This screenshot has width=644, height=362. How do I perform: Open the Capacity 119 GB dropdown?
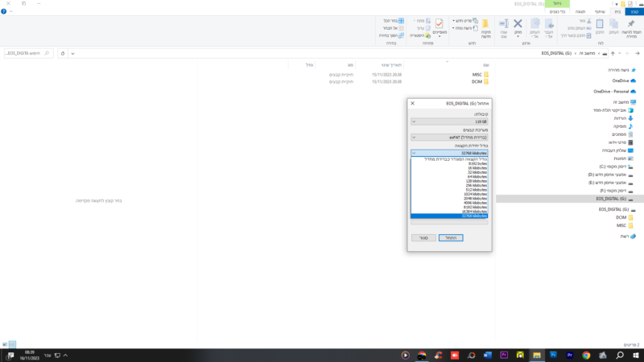coord(449,121)
